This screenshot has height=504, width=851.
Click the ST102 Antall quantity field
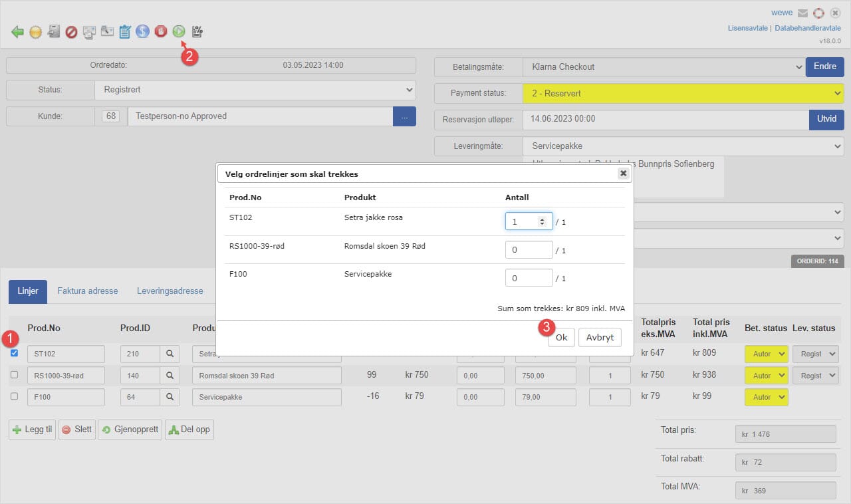523,221
